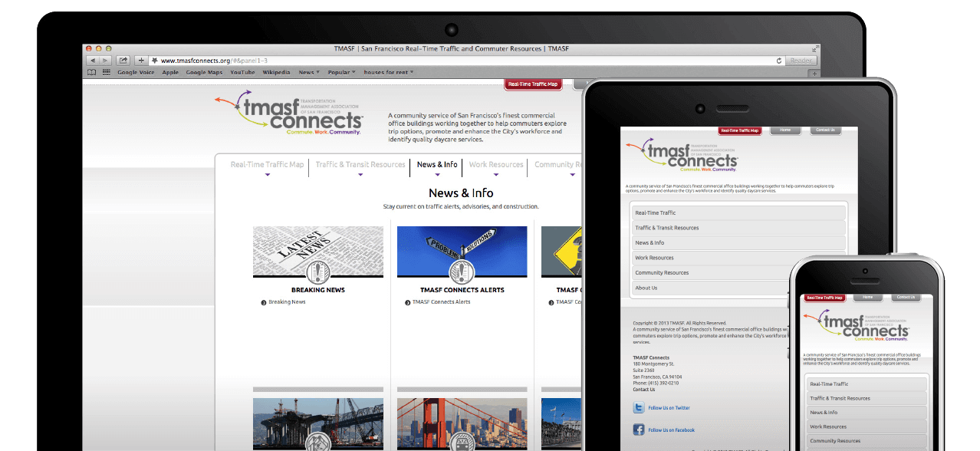Click the Twitter icon on the tablet

click(639, 408)
